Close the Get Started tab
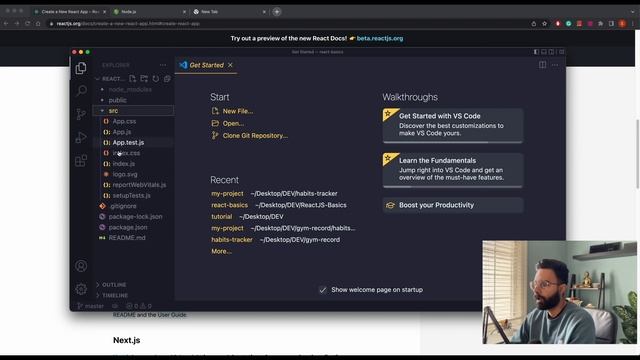This screenshot has height=360, width=640. (231, 65)
